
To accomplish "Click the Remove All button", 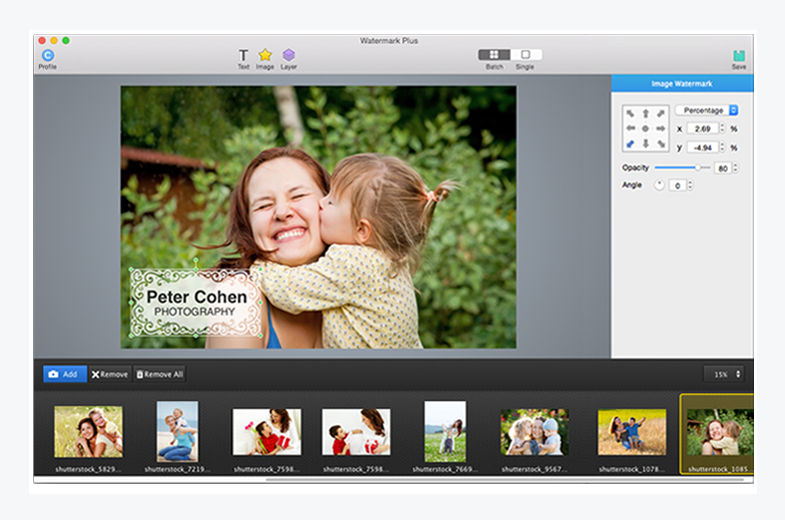I will click(160, 374).
